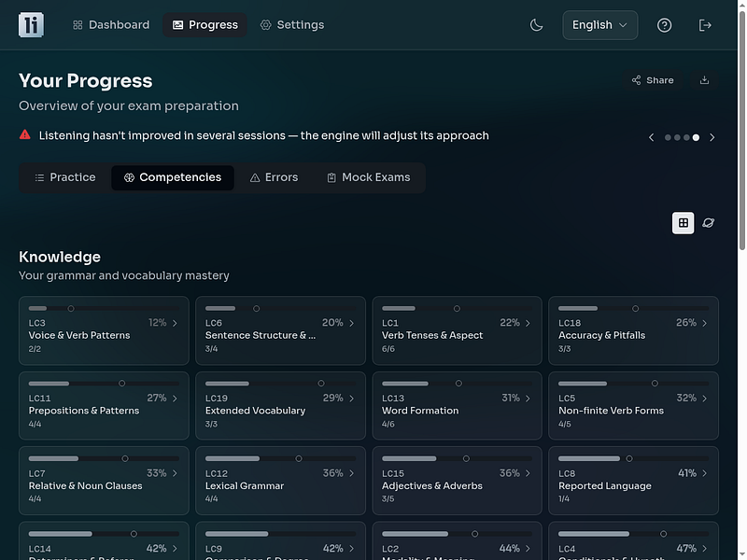Open help via question mark icon
The width and height of the screenshot is (747, 560).
point(664,25)
